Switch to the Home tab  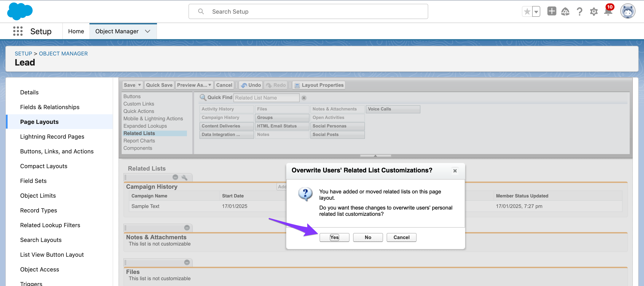tap(76, 31)
